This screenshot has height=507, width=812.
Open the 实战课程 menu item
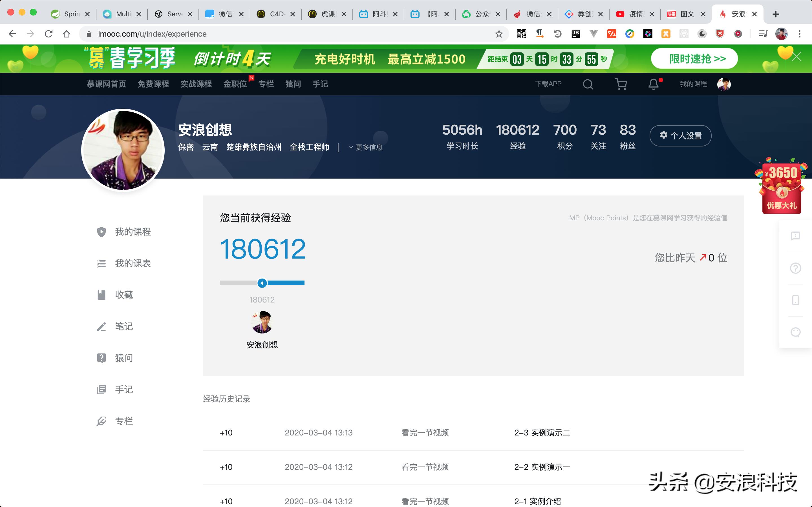point(196,84)
